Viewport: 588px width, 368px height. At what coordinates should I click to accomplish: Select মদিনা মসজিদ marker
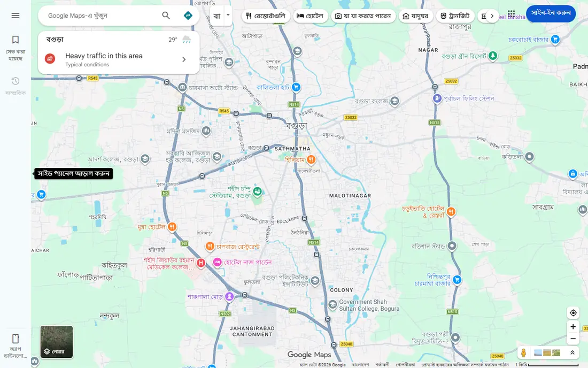tap(206, 131)
